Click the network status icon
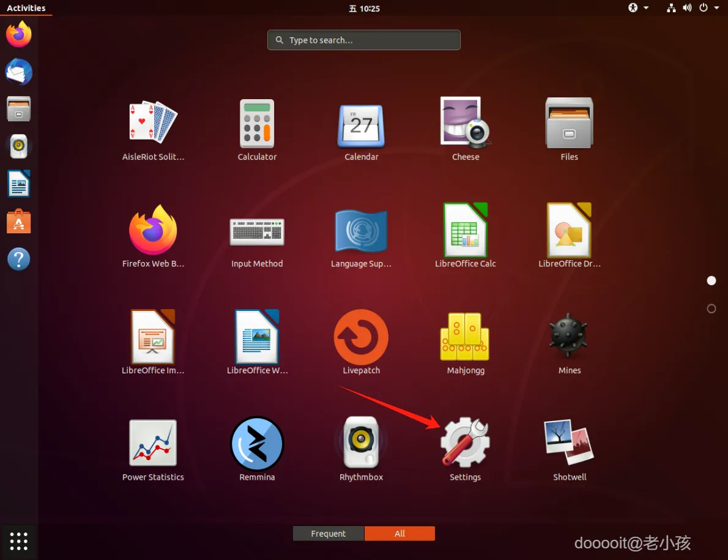Screen dimensions: 728x560 coord(671,7)
